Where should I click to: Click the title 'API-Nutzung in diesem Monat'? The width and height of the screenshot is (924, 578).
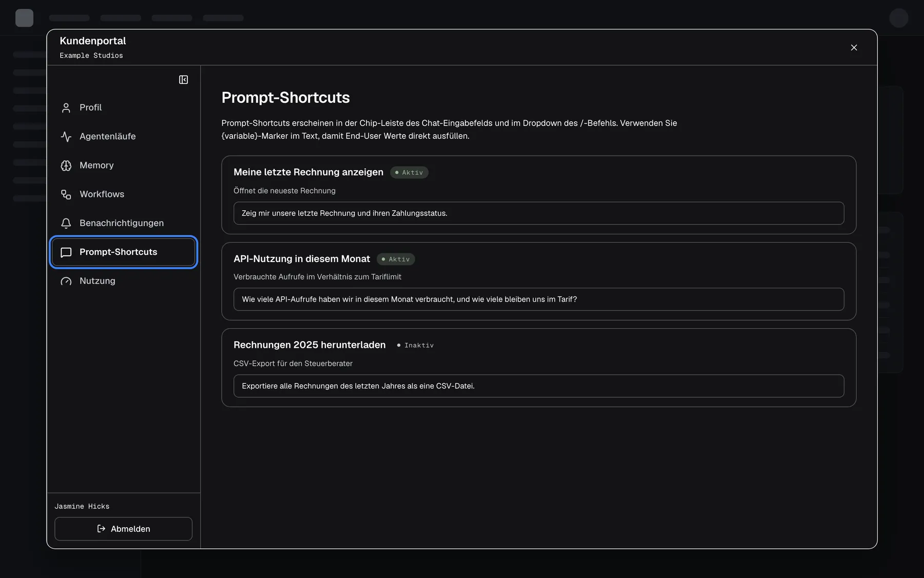302,259
